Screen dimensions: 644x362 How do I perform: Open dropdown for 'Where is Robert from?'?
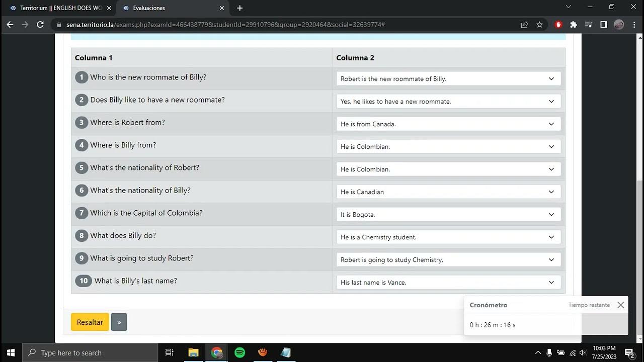point(448,124)
